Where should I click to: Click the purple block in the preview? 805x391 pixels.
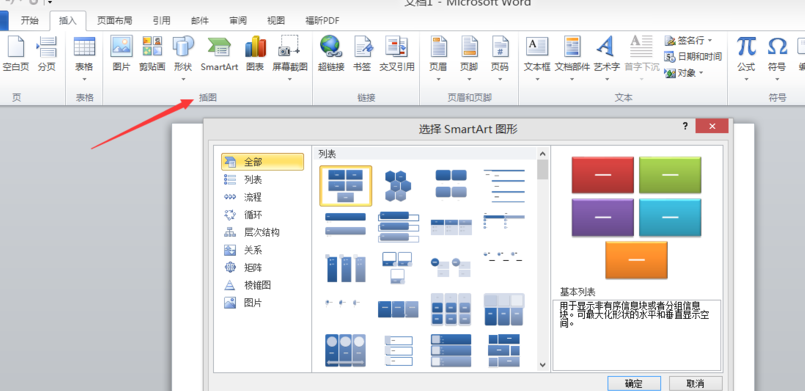tap(603, 218)
